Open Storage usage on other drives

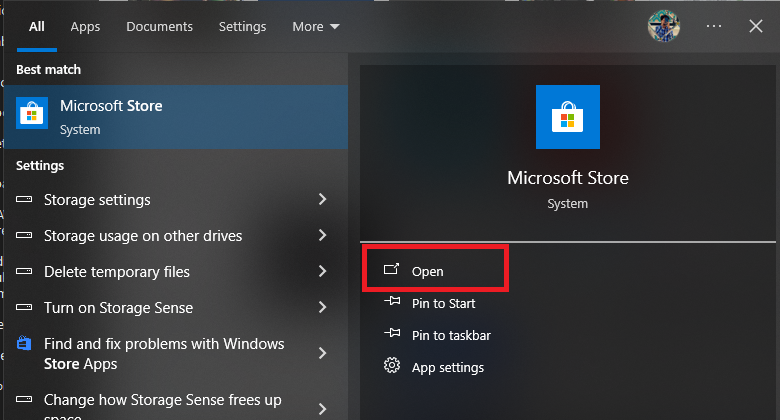(x=143, y=236)
